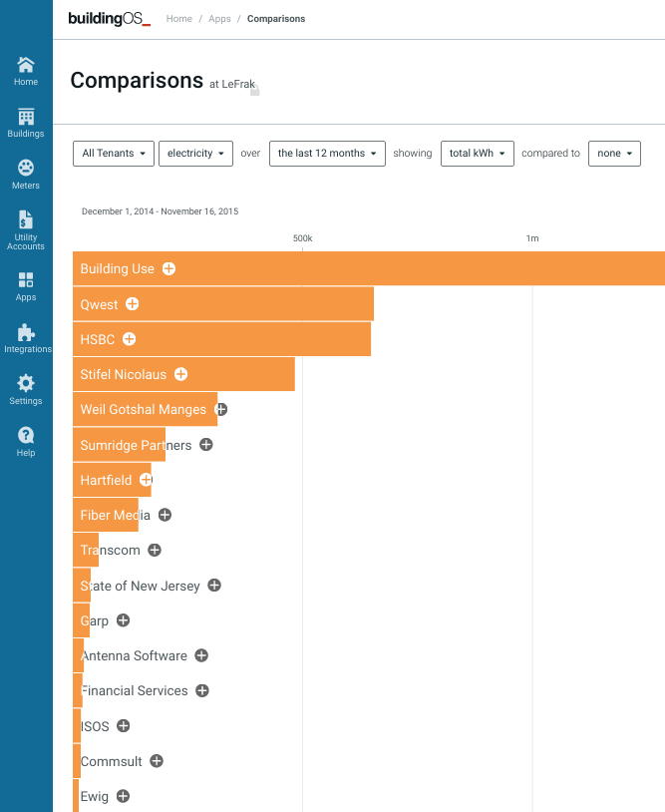Follow the Apps breadcrumb link
This screenshot has height=812, width=665.
click(x=219, y=19)
